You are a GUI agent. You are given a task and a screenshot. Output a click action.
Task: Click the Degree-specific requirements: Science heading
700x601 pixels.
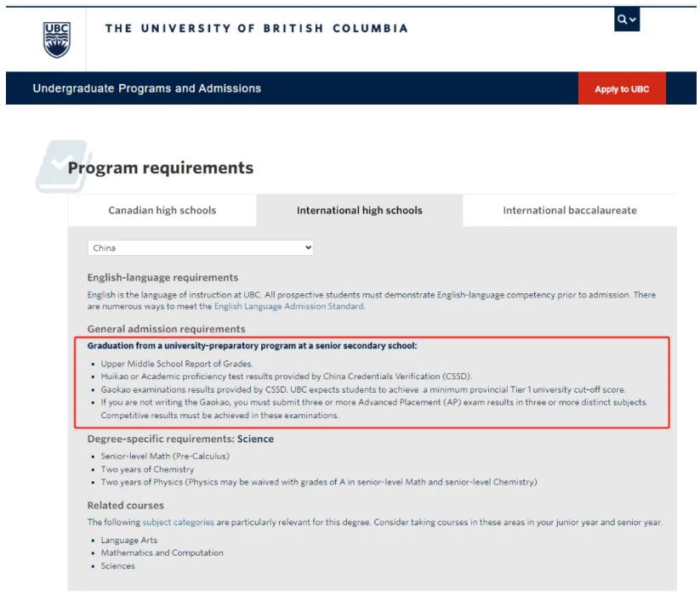click(180, 439)
